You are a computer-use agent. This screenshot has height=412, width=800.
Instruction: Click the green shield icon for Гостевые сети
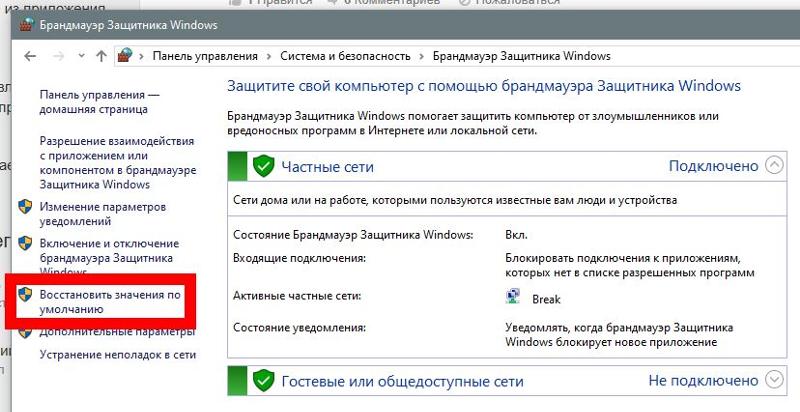pyautogui.click(x=263, y=380)
